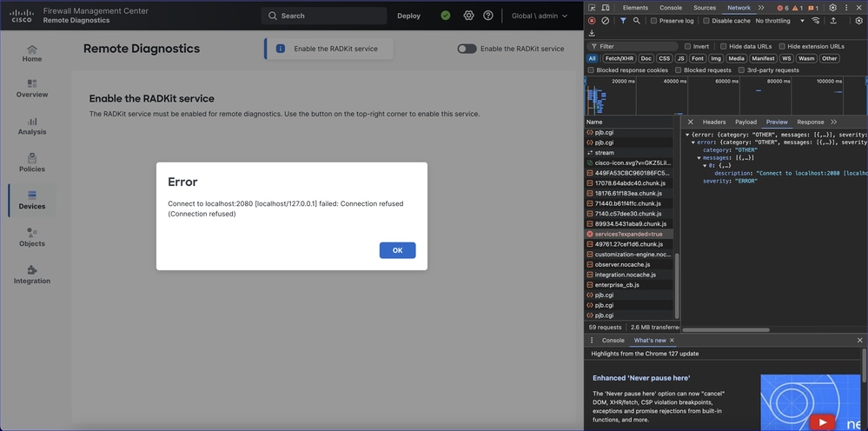Filter requests by JS type
Image resolution: width=868 pixels, height=431 pixels.
click(x=681, y=58)
